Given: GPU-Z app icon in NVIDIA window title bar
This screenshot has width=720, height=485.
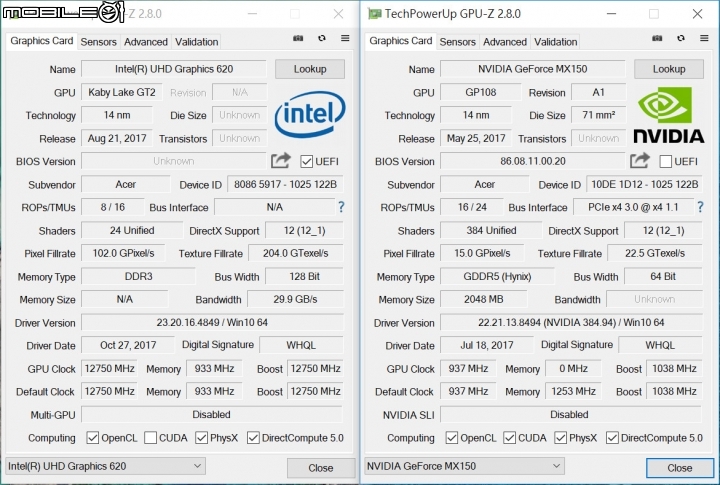Looking at the screenshot, I should 374,14.
